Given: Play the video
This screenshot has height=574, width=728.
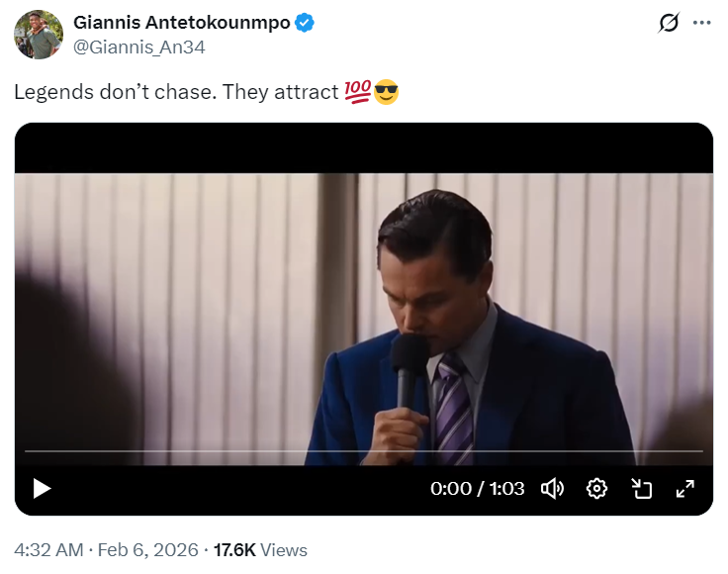Looking at the screenshot, I should (41, 488).
